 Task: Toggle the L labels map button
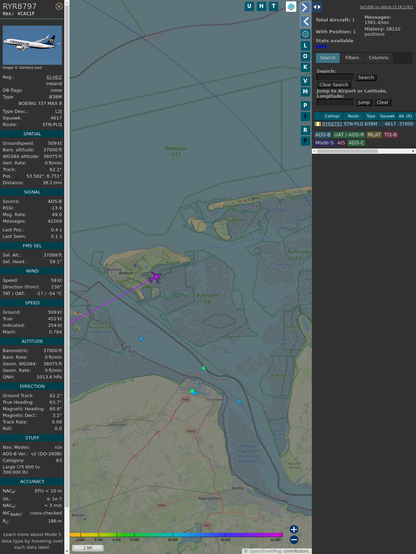pos(305,46)
